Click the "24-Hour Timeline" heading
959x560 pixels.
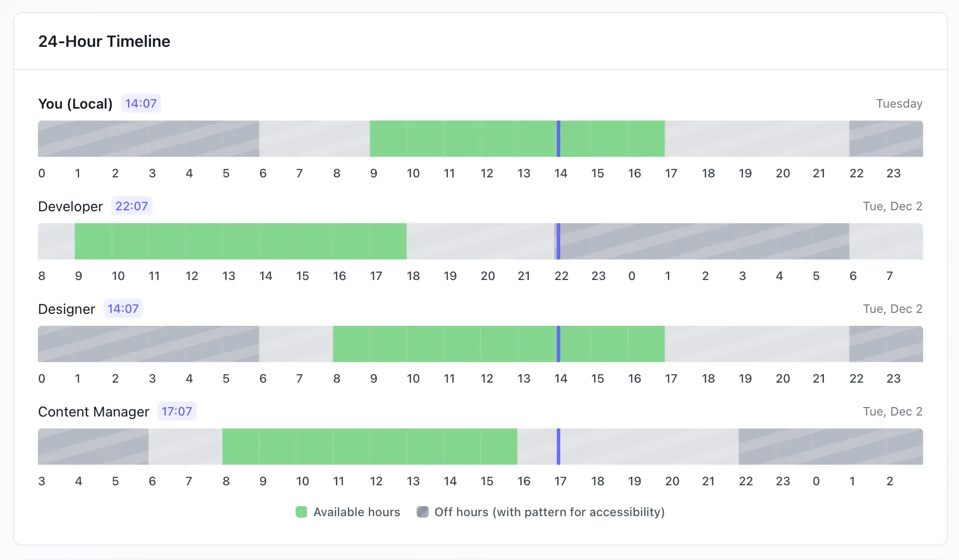(x=104, y=41)
